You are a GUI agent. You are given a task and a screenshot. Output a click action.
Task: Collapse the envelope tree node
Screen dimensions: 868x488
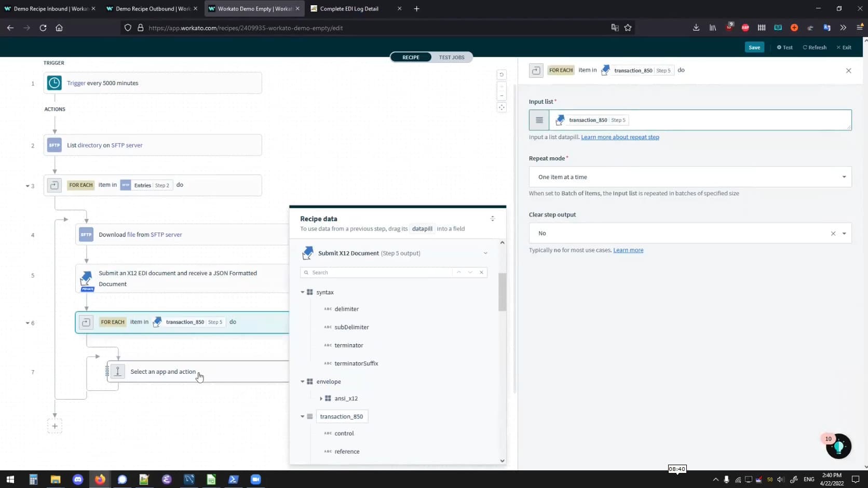(x=303, y=382)
